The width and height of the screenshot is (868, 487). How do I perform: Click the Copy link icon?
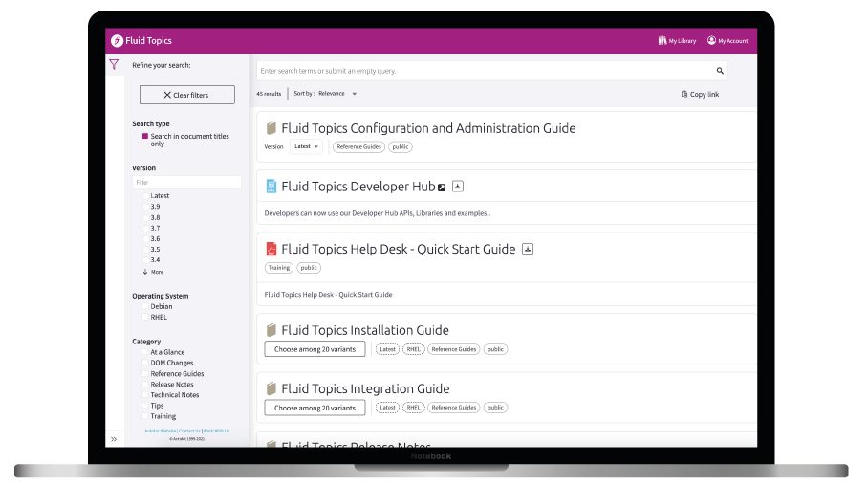pos(684,94)
